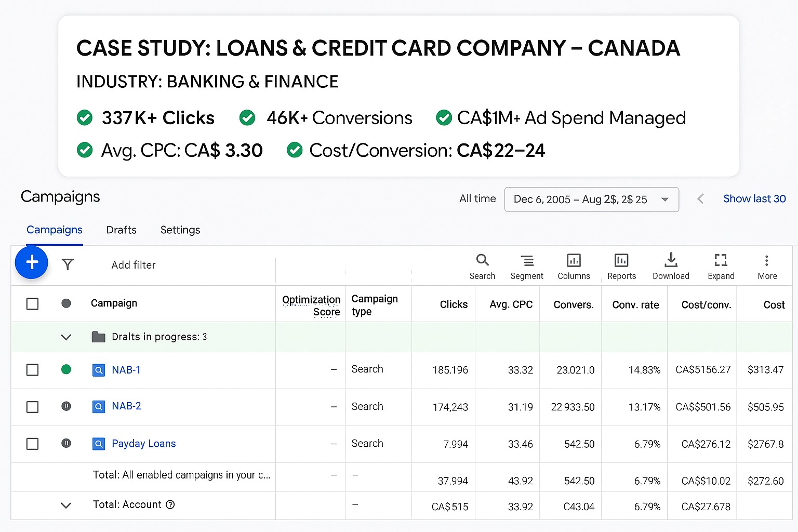Open the Segment toolbar icon

527,260
